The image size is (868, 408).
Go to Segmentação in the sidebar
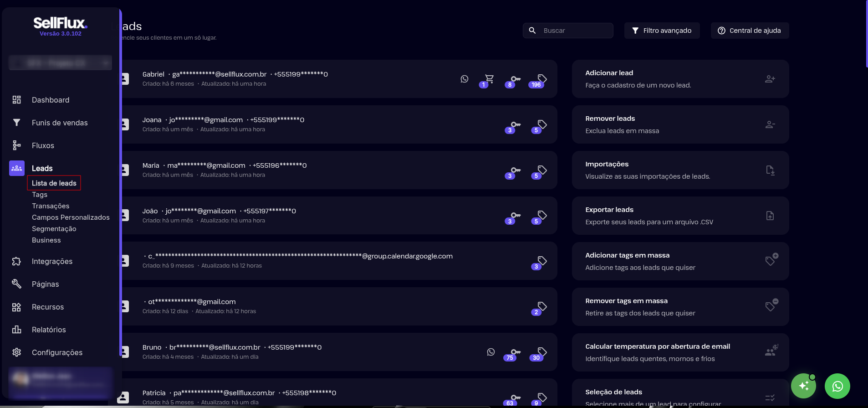coord(54,229)
